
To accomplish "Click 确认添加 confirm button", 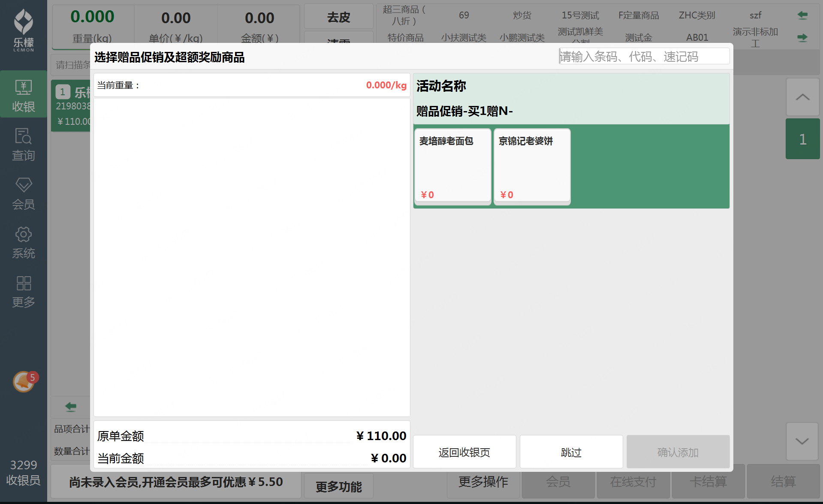I will coord(678,452).
